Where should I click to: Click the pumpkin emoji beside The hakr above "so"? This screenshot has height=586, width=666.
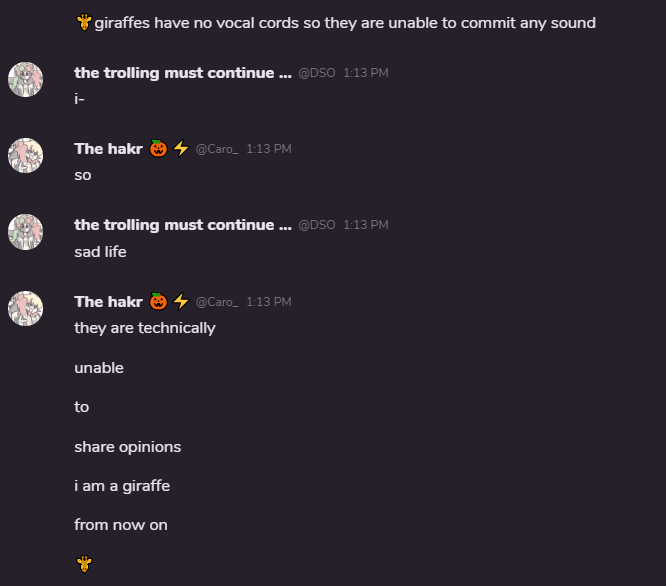point(158,149)
